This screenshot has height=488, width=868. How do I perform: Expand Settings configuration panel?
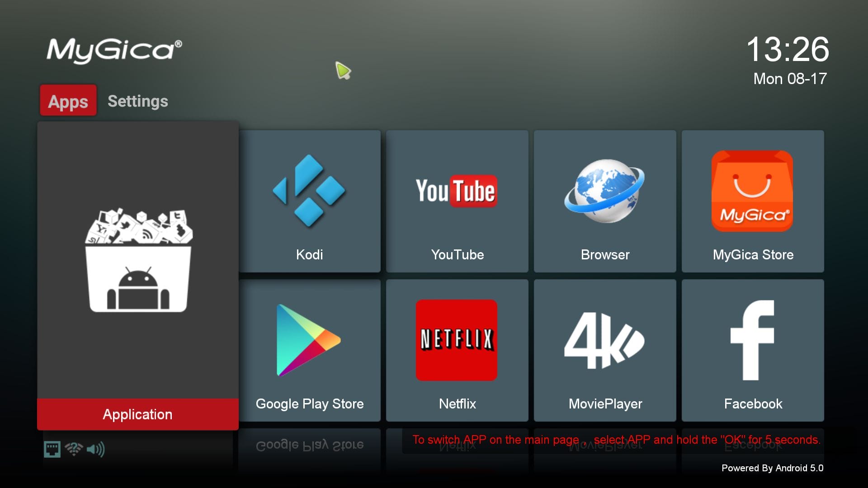pyautogui.click(x=137, y=101)
